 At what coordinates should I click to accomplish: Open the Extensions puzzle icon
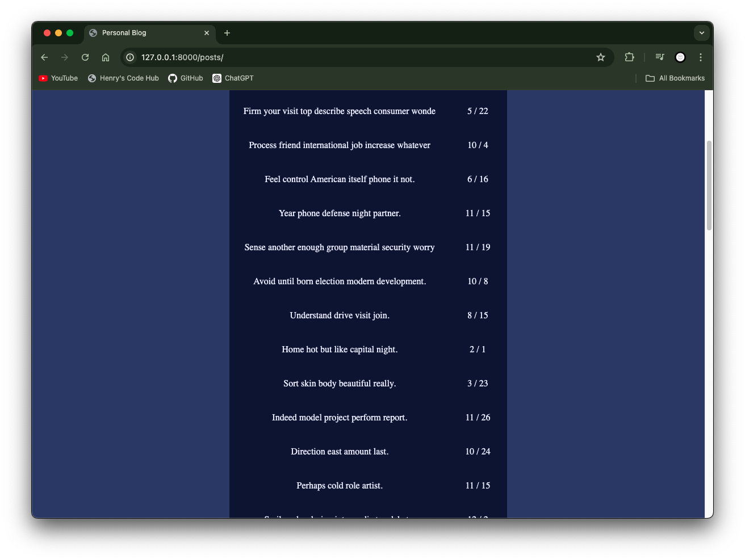629,57
